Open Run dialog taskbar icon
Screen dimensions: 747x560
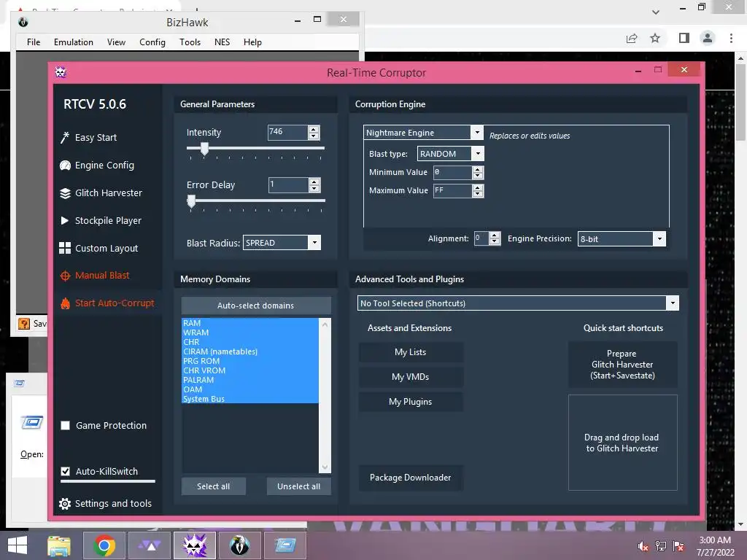click(x=285, y=545)
